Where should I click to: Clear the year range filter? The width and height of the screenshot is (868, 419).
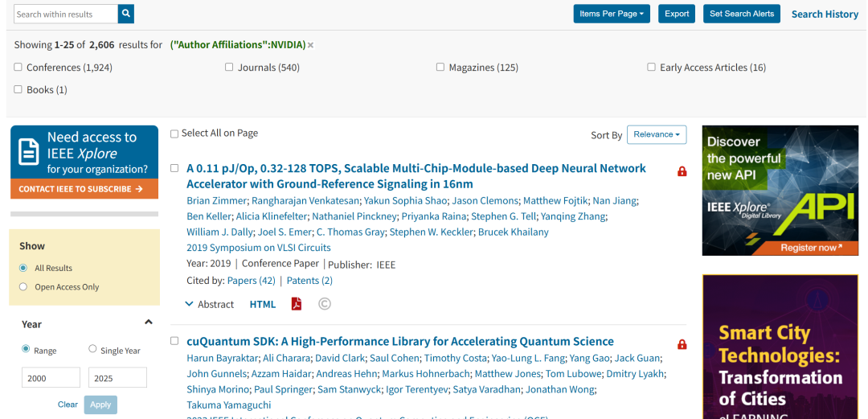tap(68, 405)
